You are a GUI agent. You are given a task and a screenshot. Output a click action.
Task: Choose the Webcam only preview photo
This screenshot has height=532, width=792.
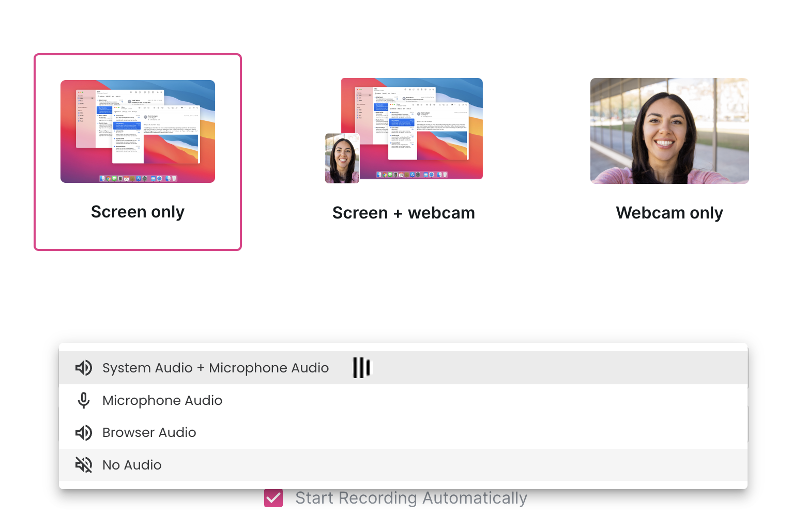pos(669,131)
